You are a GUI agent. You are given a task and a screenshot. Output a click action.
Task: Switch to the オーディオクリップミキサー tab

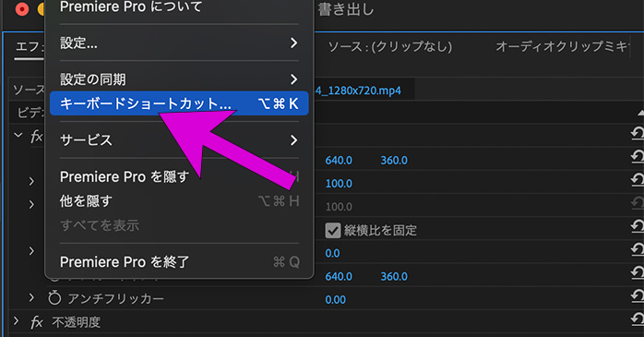pos(562,46)
